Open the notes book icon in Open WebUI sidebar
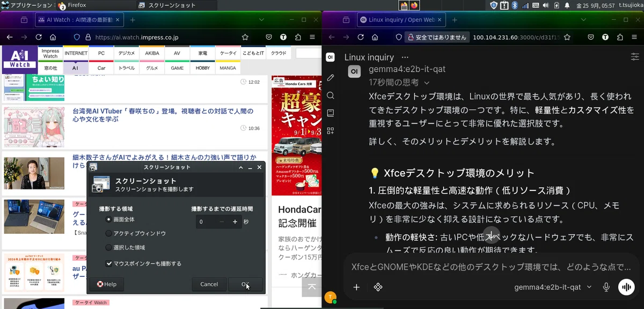Viewport: 644px width, 309px height. 331,113
